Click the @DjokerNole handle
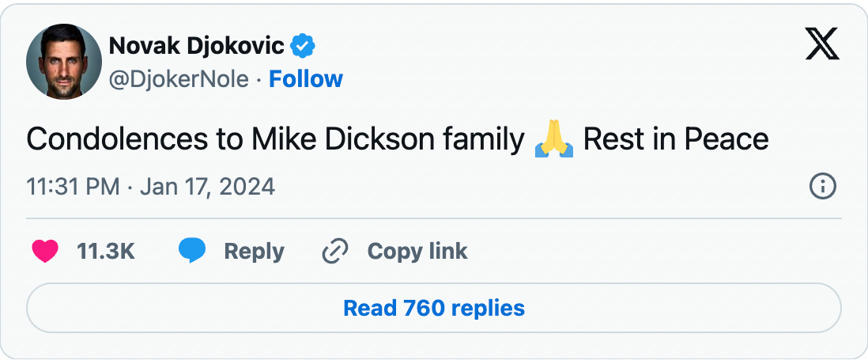 178,79
